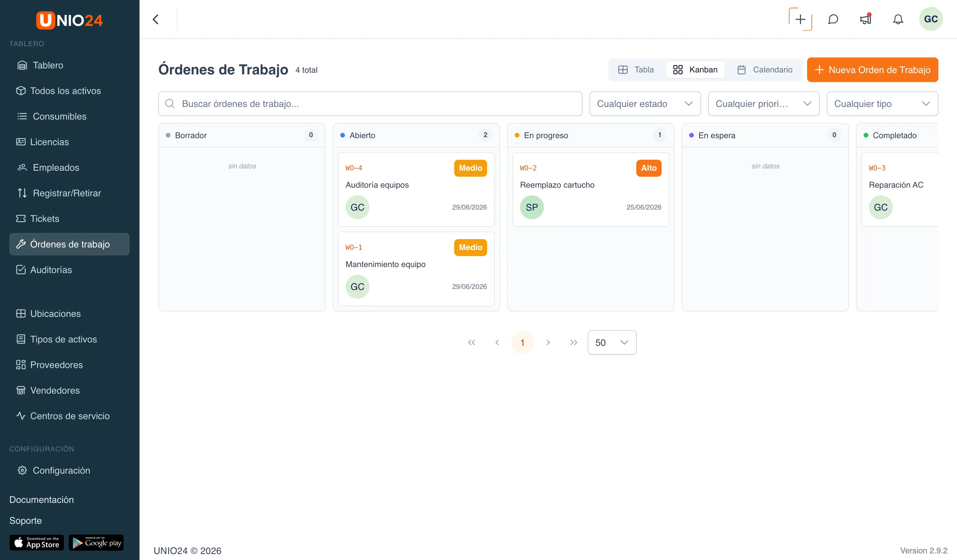Open Registrar/Retirar arrows icon
Screen dimensions: 957x560
22,193
